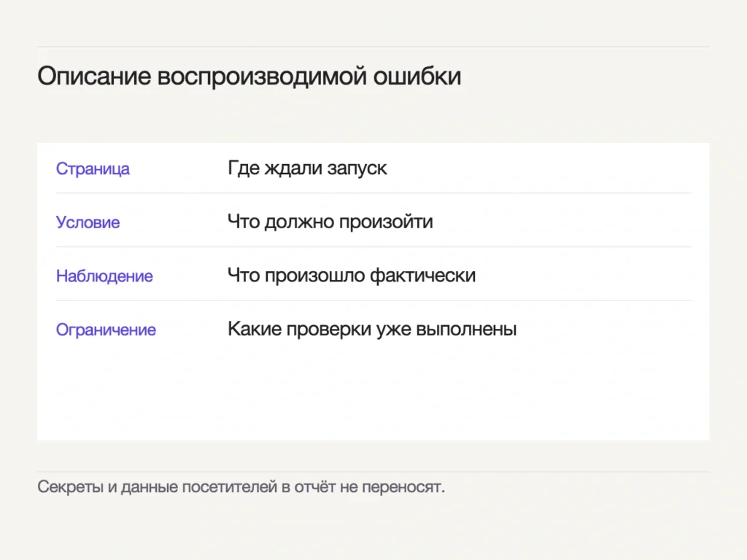The height and width of the screenshot is (560, 747).
Task: Select the "Страница" label
Action: (x=93, y=168)
